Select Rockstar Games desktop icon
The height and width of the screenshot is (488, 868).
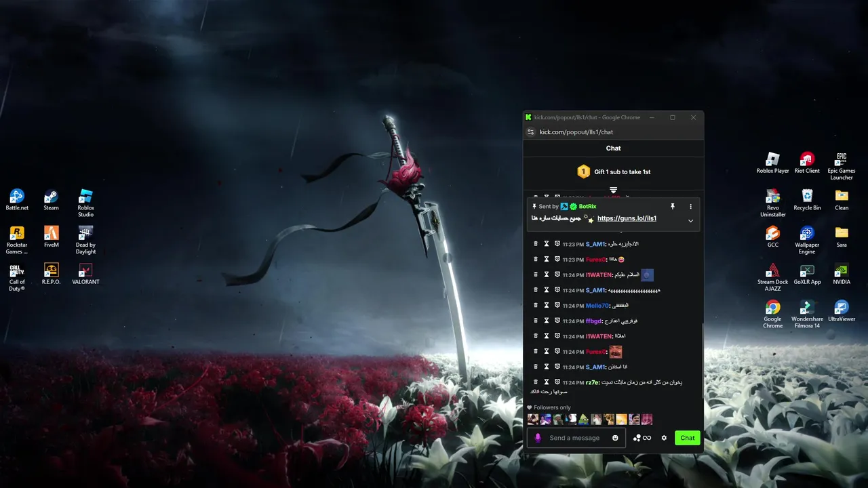(x=17, y=241)
